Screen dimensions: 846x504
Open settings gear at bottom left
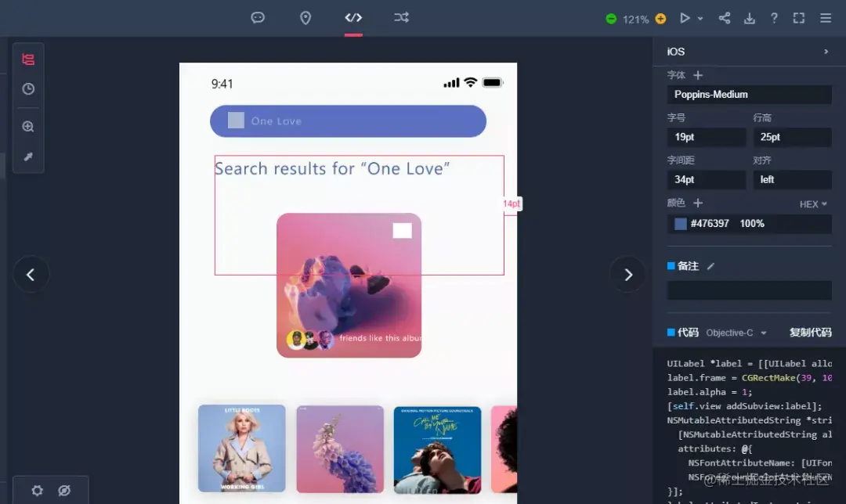38,491
